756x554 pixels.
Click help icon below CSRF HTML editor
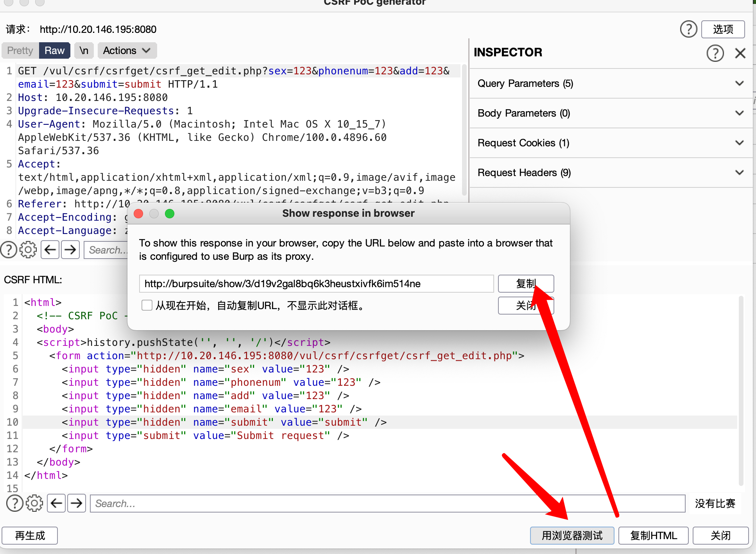pos(14,503)
